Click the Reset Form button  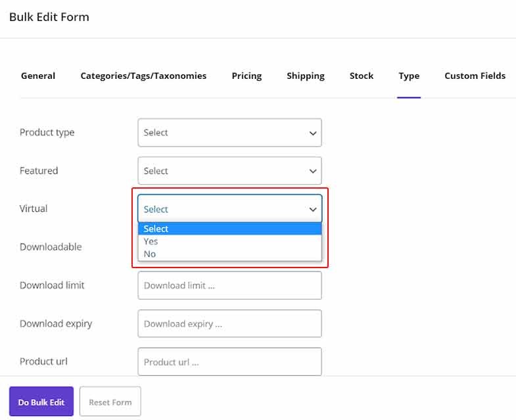tap(110, 402)
